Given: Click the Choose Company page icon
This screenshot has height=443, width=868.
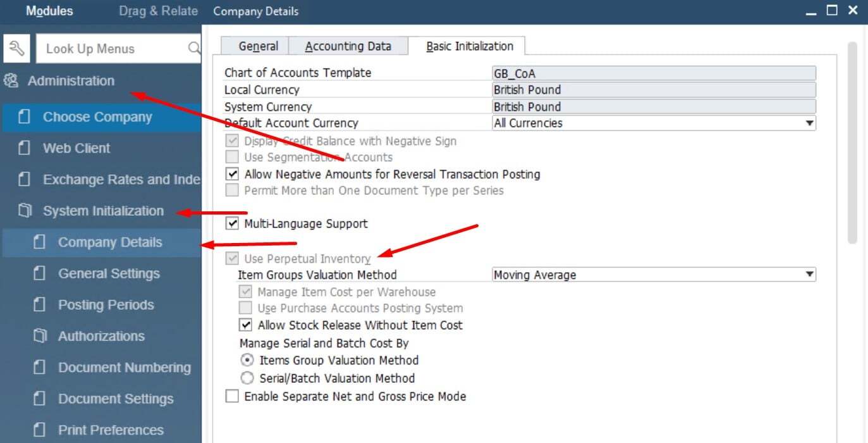Looking at the screenshot, I should tap(26, 116).
